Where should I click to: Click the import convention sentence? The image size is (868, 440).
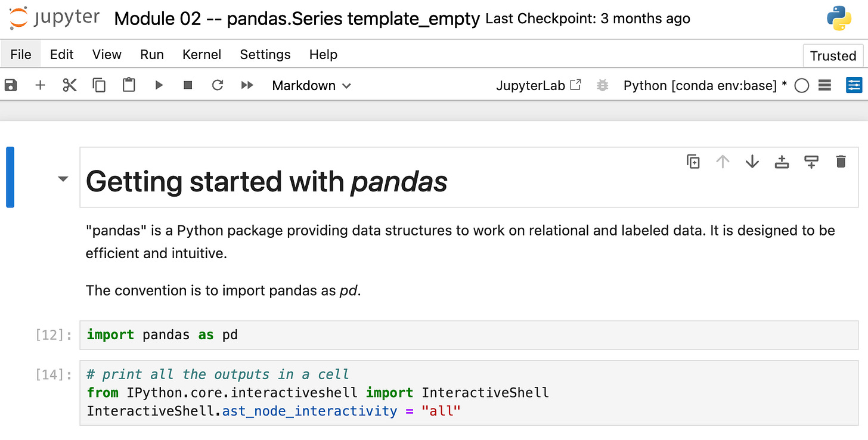click(x=224, y=290)
